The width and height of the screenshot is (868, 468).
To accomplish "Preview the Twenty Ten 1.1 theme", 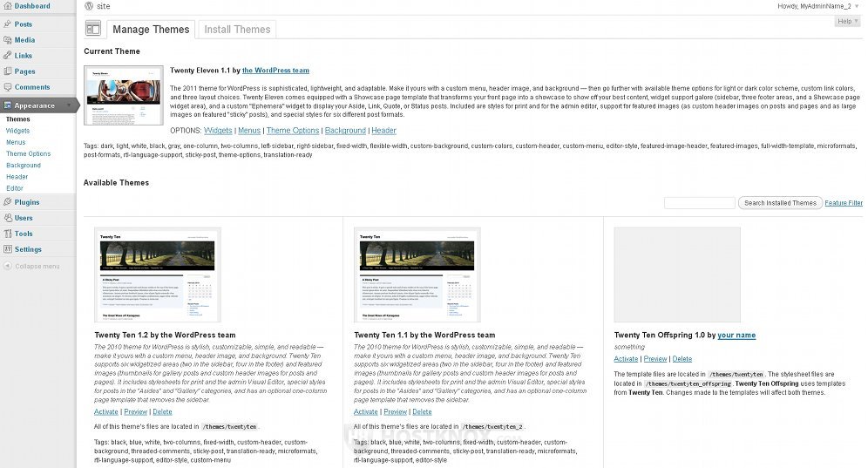I will tap(396, 412).
